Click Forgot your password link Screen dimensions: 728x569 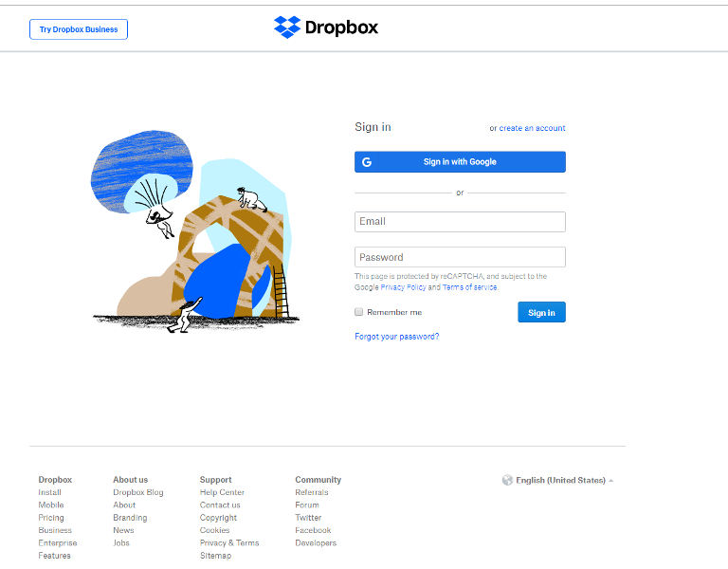pos(396,337)
